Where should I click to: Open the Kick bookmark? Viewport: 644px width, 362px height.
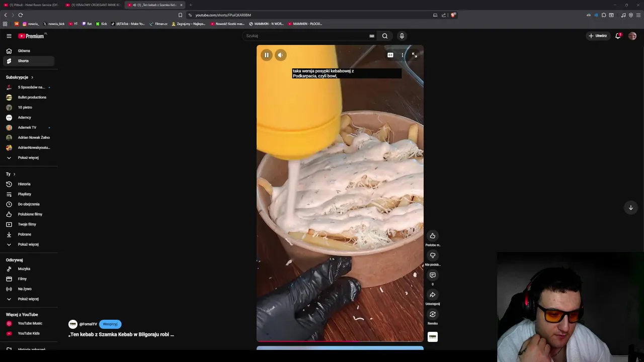click(102, 24)
